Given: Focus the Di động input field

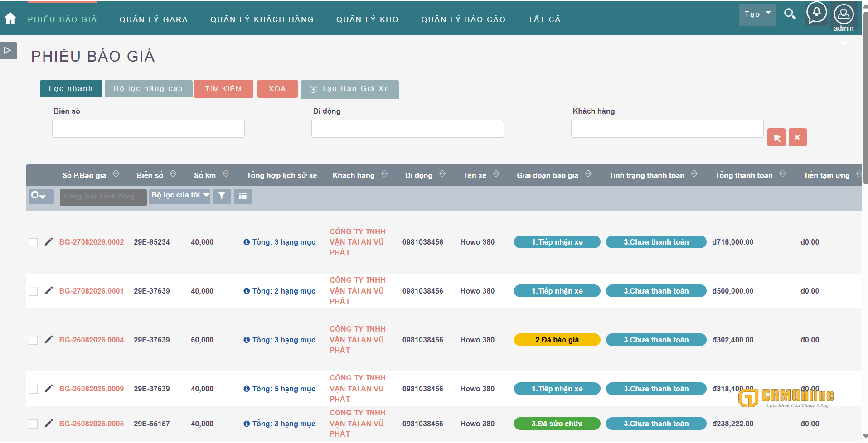Looking at the screenshot, I should (407, 129).
